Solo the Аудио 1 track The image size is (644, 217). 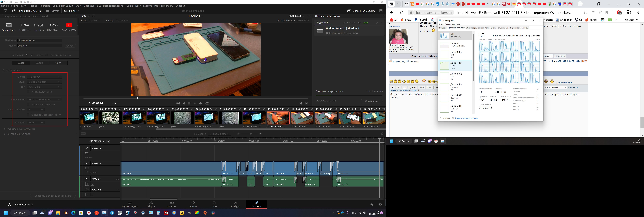(87, 184)
